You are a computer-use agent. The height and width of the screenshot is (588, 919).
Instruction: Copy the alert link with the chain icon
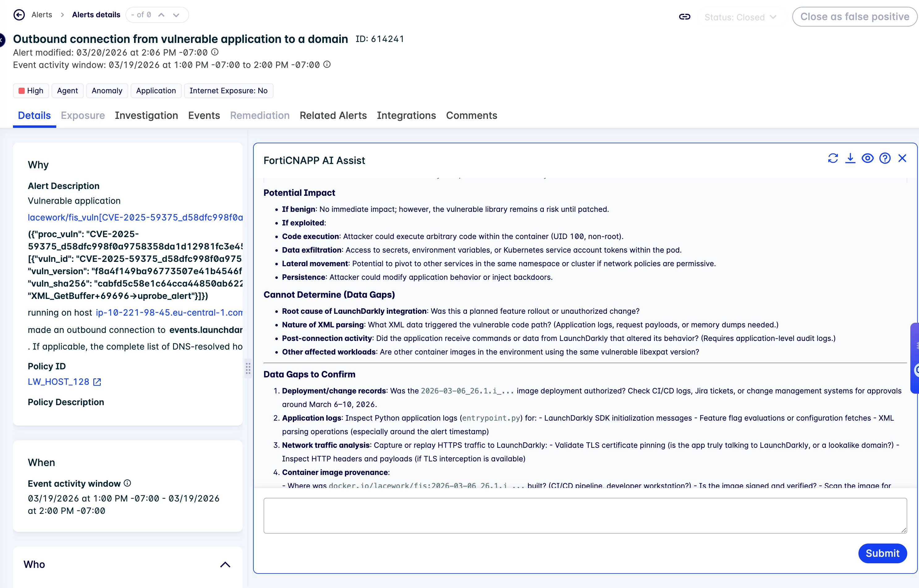(x=684, y=17)
